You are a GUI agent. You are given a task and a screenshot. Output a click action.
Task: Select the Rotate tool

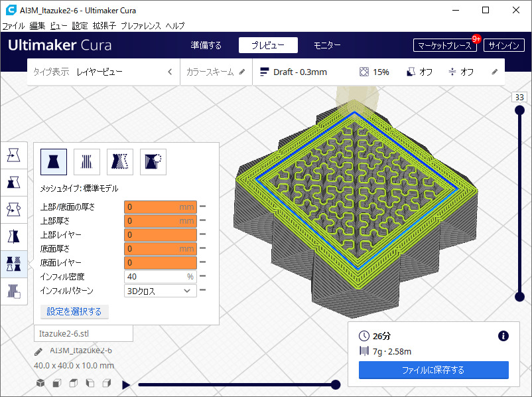pyautogui.click(x=13, y=209)
